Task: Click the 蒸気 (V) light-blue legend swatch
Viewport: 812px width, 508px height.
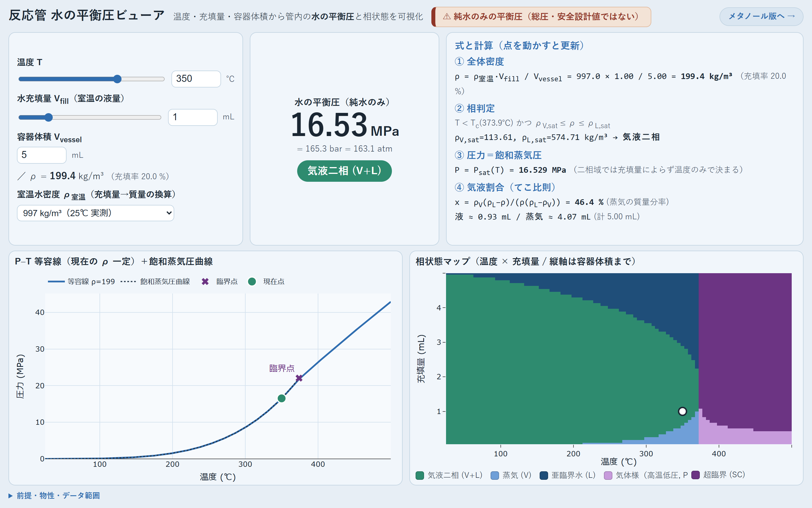Action: tap(495, 476)
